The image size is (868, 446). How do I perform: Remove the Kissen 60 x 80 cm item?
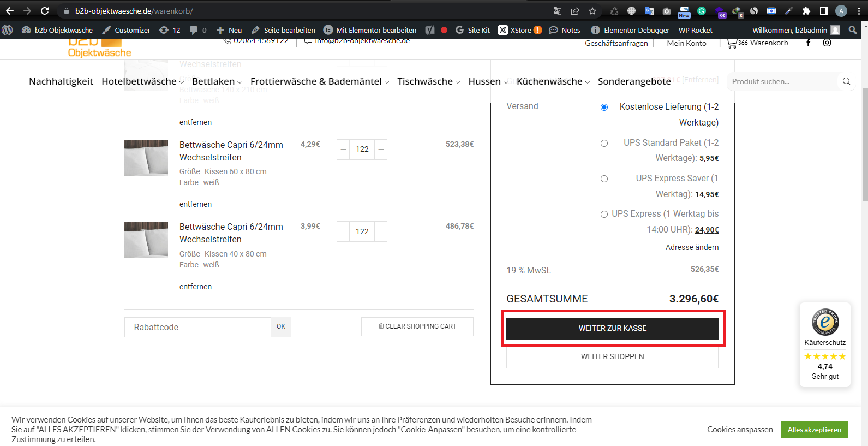(195, 204)
